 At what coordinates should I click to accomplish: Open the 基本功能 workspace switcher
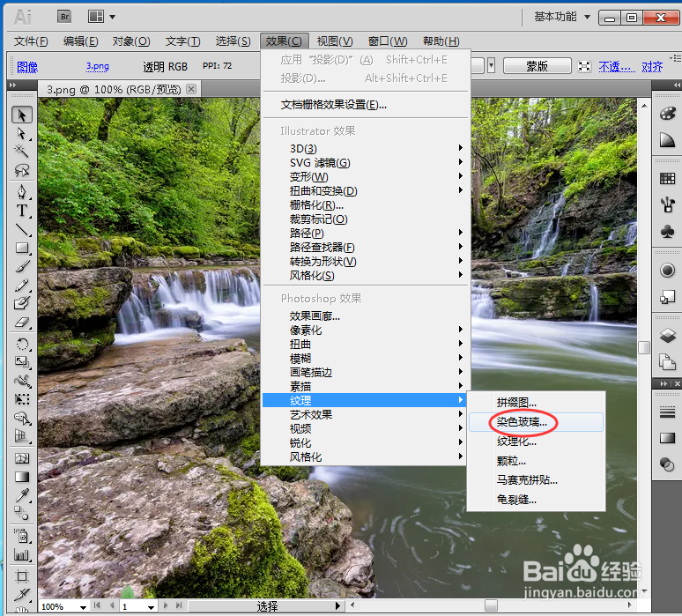click(x=562, y=17)
